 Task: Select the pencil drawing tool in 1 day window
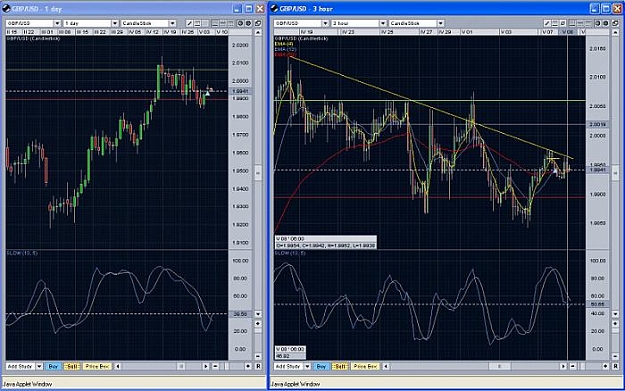coord(189,24)
